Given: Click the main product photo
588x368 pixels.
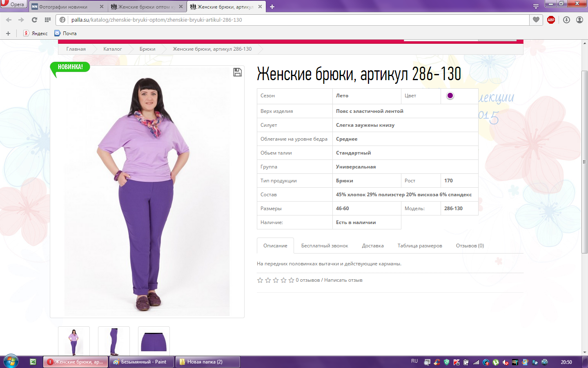Looking at the screenshot, I should (x=147, y=192).
